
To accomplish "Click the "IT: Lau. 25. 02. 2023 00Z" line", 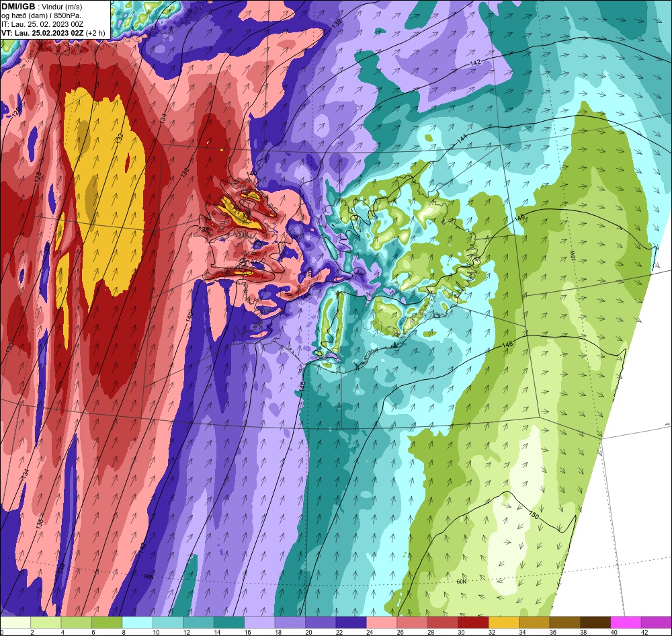I will pyautogui.click(x=42, y=24).
